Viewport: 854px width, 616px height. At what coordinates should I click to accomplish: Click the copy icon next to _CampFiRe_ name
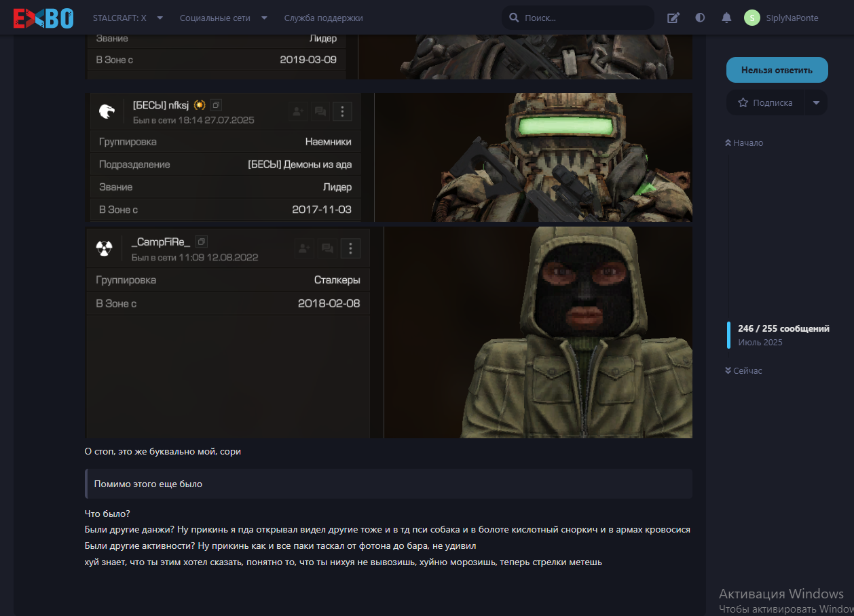click(x=202, y=242)
